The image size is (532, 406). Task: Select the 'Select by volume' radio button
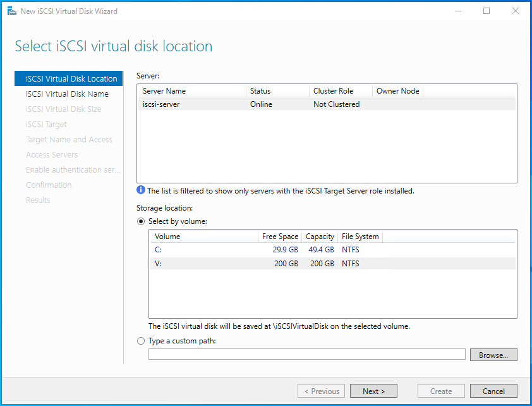pyautogui.click(x=141, y=221)
